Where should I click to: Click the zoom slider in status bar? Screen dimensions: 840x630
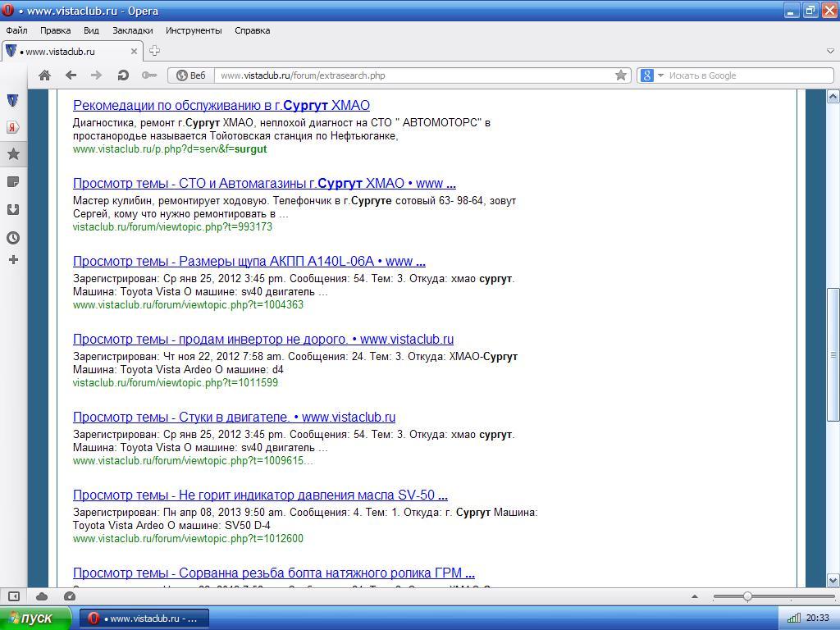tap(747, 596)
